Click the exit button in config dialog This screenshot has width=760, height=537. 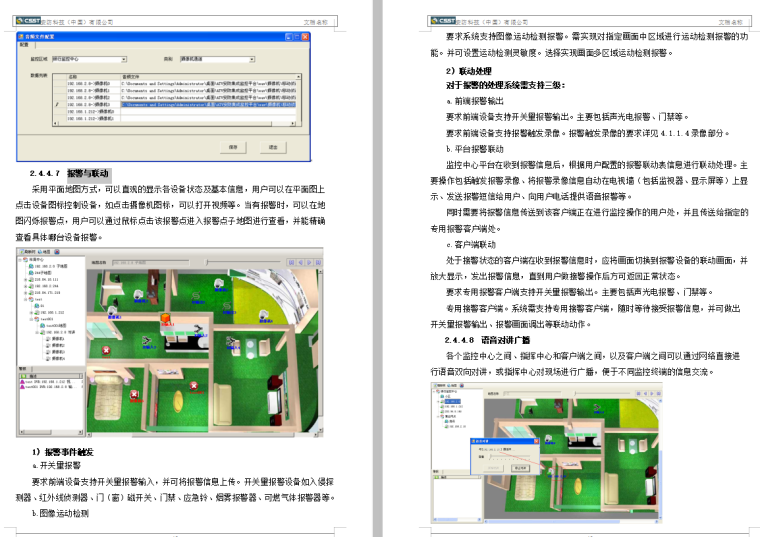pos(272,146)
